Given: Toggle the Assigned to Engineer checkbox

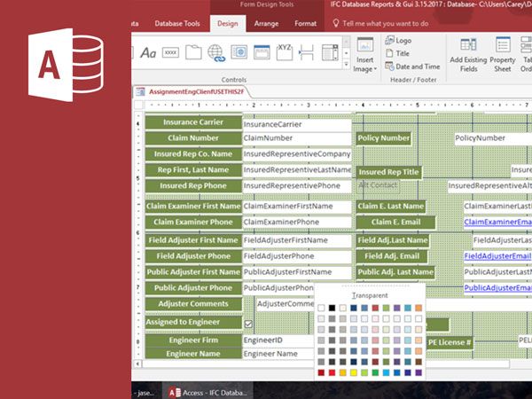Looking at the screenshot, I should click(x=248, y=324).
